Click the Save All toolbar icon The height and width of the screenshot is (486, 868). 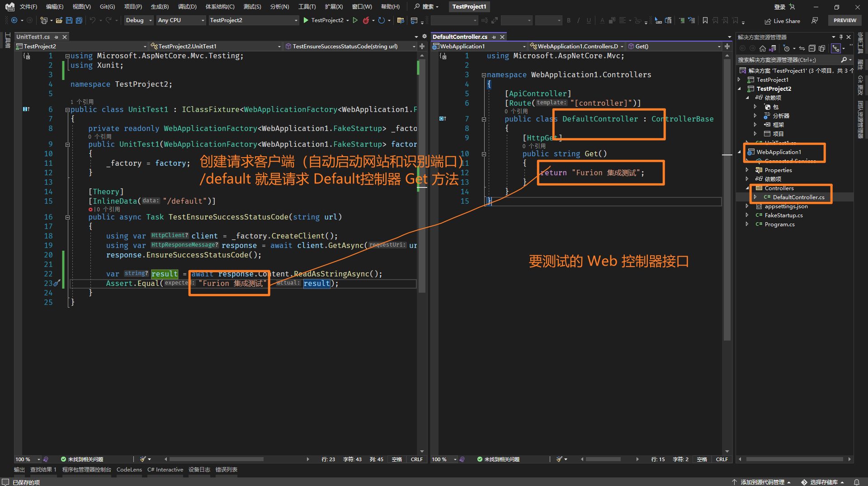tap(79, 20)
